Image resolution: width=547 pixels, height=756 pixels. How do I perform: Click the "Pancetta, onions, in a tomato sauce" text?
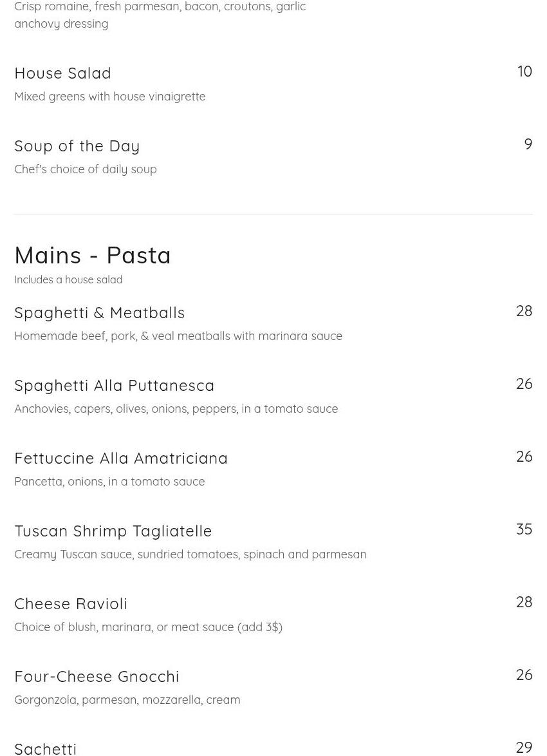point(109,482)
